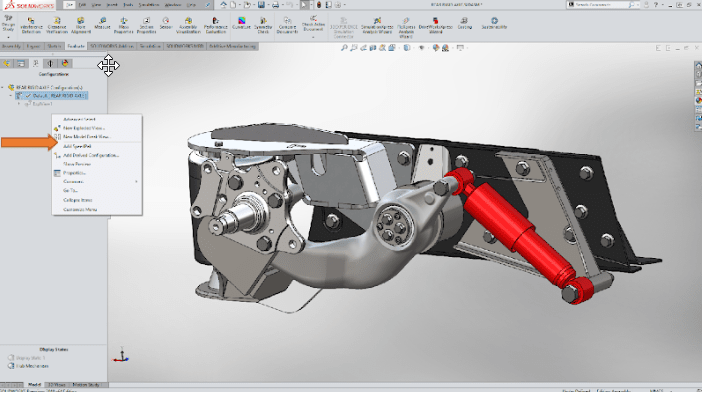Launch Hole Alignment check
Screen dimensions: 702x393
click(81, 25)
